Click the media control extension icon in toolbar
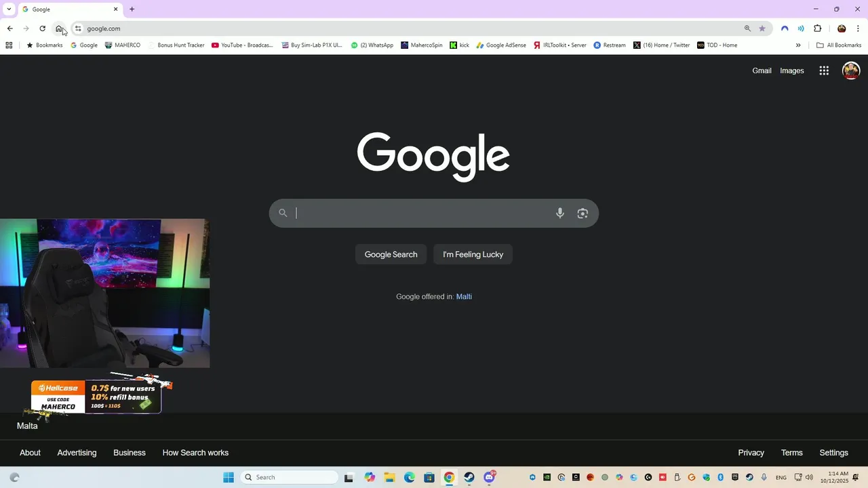This screenshot has width=868, height=488. tap(801, 28)
